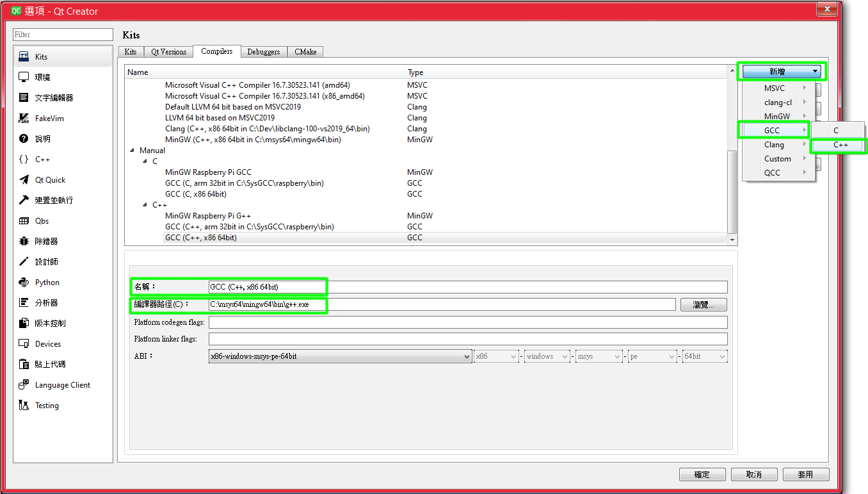Open the ABI combo box
The image size is (868, 494).
point(339,356)
